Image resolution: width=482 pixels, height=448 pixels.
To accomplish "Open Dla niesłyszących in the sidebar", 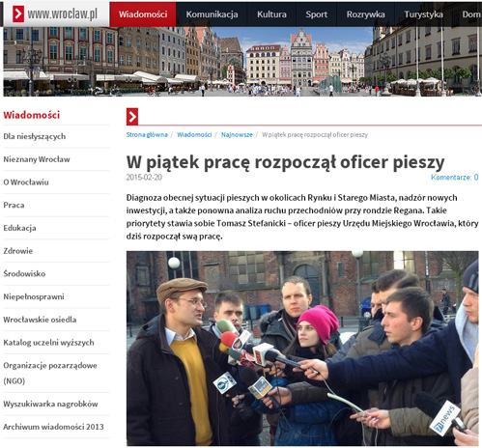I will pos(35,136).
